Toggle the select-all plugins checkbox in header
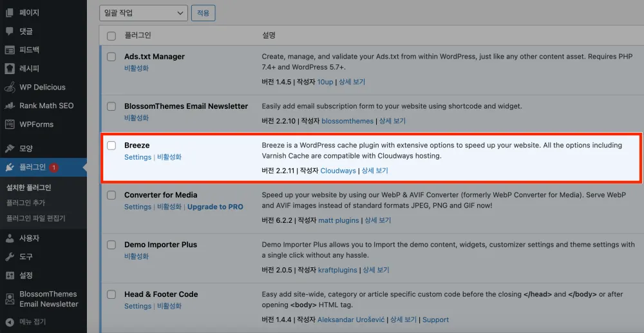Viewport: 644px width, 333px height. 111,35
